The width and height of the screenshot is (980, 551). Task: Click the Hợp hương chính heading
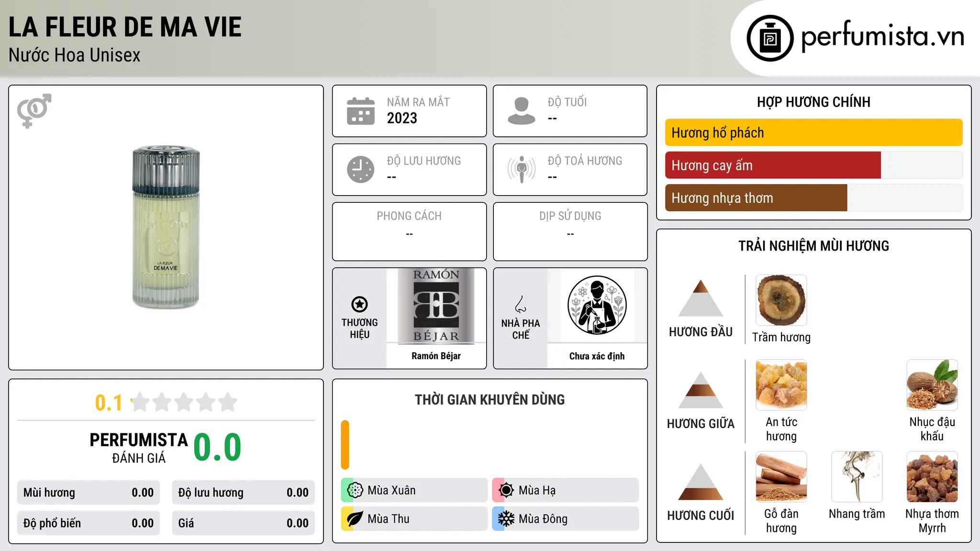point(813,102)
